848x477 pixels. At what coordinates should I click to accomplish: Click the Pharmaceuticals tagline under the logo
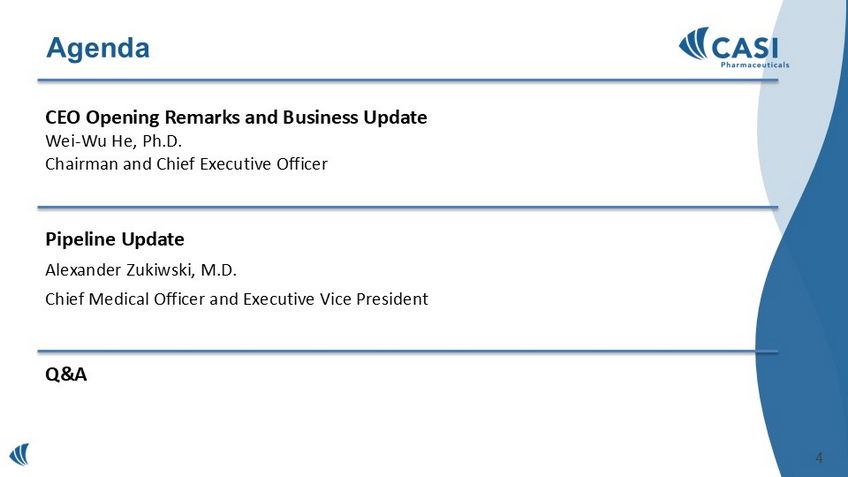(x=754, y=65)
